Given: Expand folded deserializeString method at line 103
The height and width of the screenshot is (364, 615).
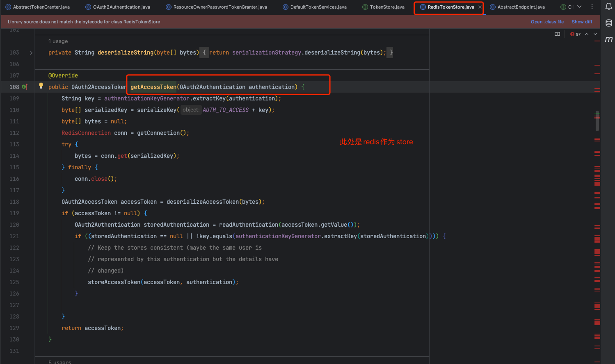Looking at the screenshot, I should pos(31,52).
